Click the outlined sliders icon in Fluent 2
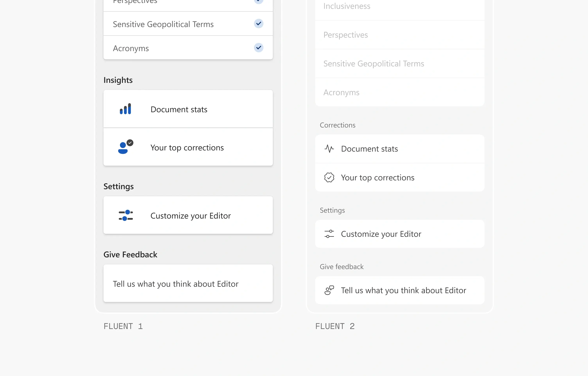The height and width of the screenshot is (376, 588). 329,234
